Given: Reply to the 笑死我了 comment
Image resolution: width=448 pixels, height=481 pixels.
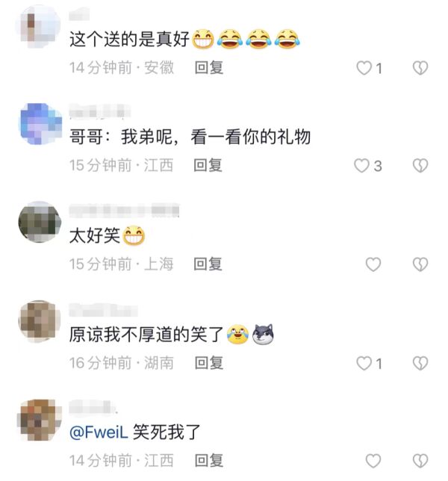Looking at the screenshot, I should (209, 460).
